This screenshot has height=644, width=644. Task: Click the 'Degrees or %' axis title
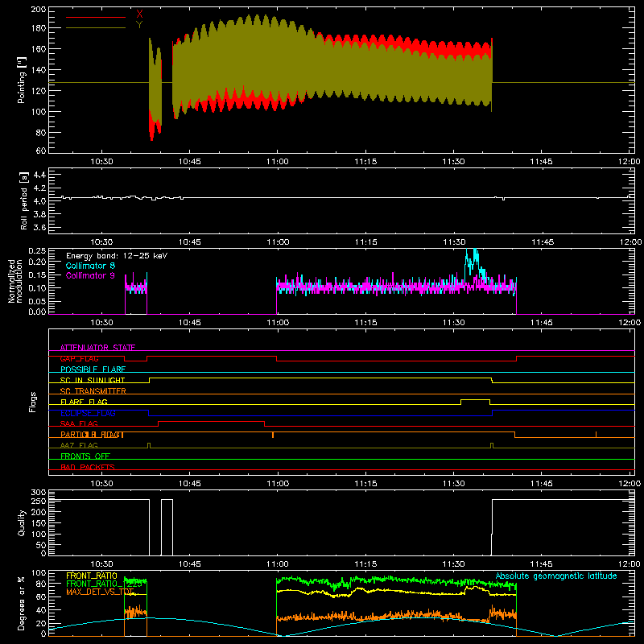click(22, 603)
